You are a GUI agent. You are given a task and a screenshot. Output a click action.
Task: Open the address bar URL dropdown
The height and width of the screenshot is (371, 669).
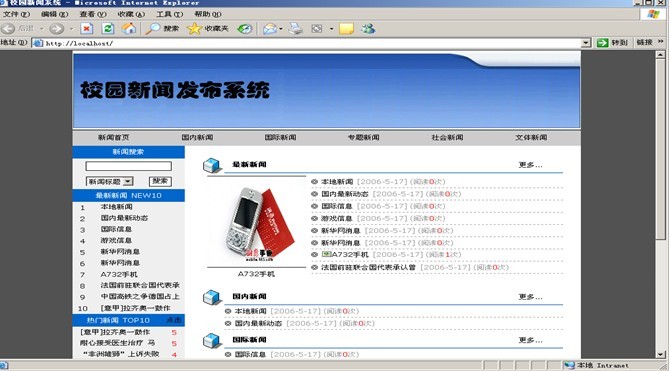586,43
